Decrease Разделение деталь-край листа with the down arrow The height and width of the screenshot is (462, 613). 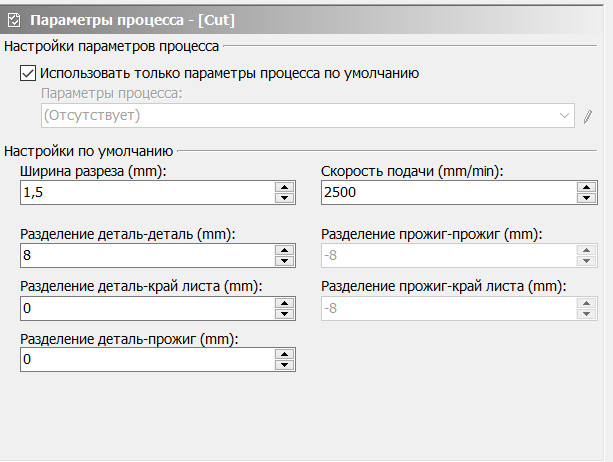[284, 313]
